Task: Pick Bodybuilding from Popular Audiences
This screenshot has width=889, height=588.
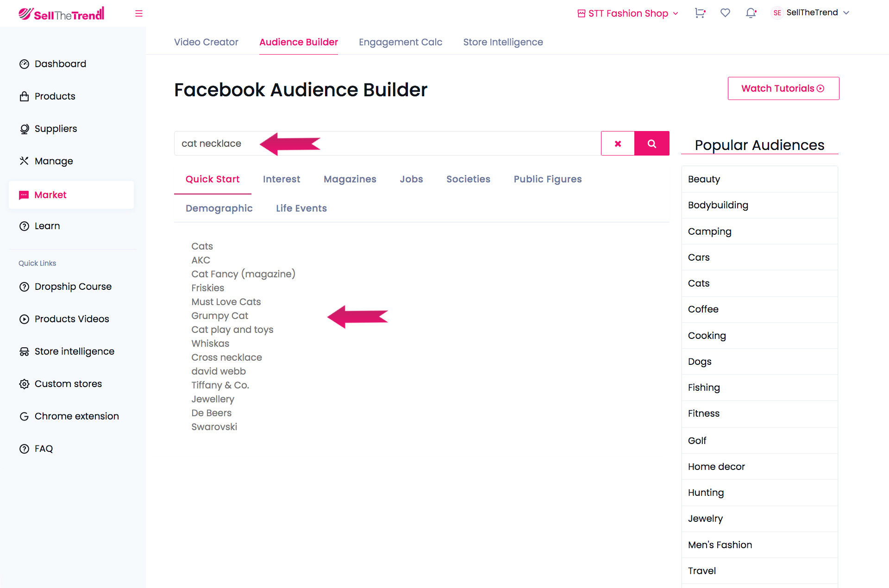Action: pyautogui.click(x=718, y=205)
